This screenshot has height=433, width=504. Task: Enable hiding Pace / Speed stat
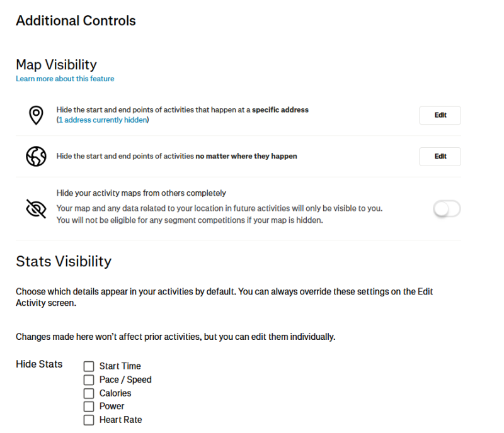[89, 380]
